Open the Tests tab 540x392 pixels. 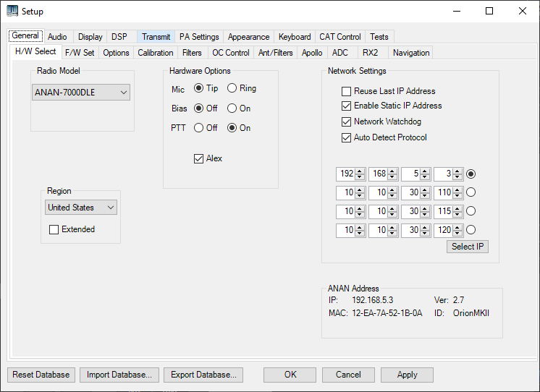[379, 37]
